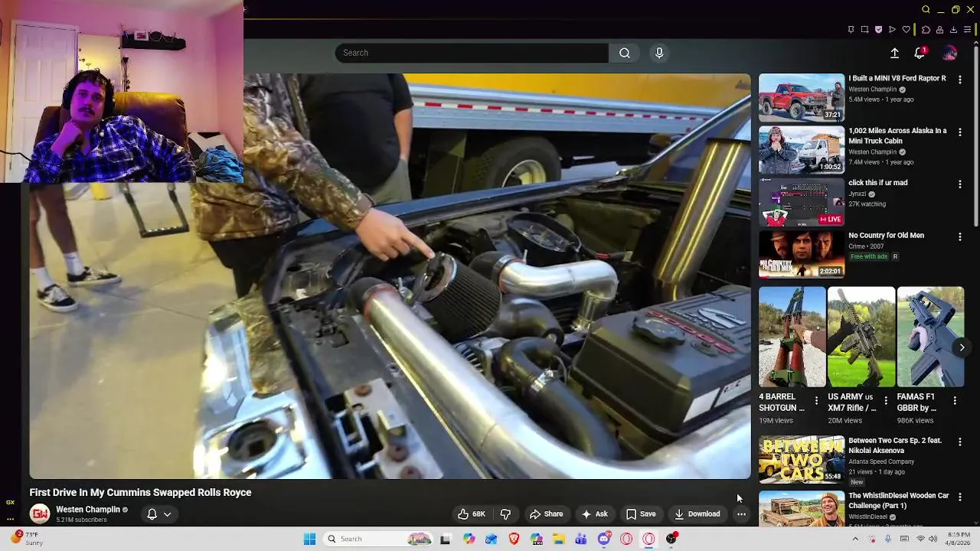Open MINI V8 Ford Raptor R thumbnail
The image size is (980, 551).
801,97
